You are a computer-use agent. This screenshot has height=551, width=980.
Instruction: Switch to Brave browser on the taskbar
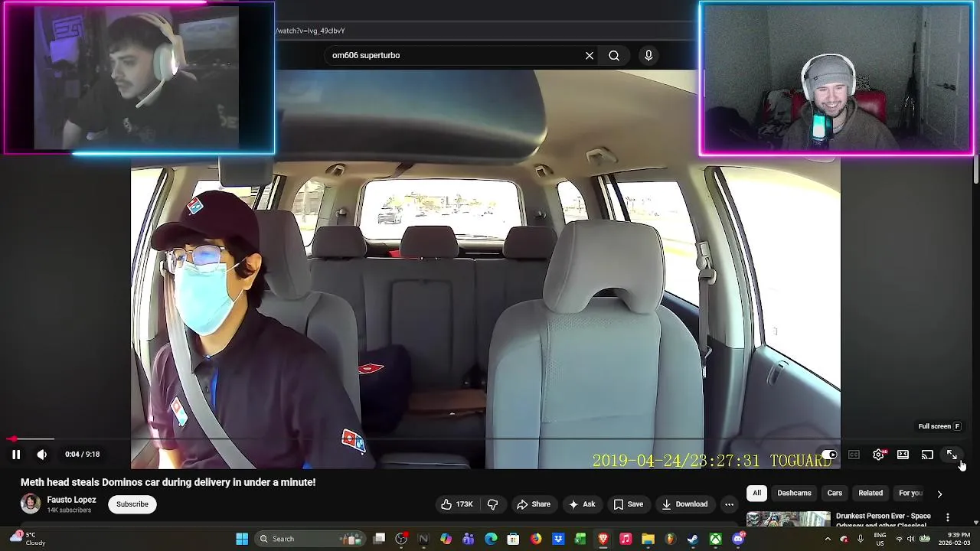click(x=603, y=539)
